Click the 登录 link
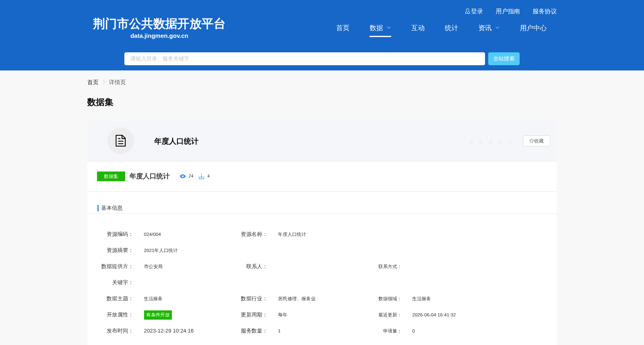This screenshot has width=644, height=345. (x=477, y=11)
